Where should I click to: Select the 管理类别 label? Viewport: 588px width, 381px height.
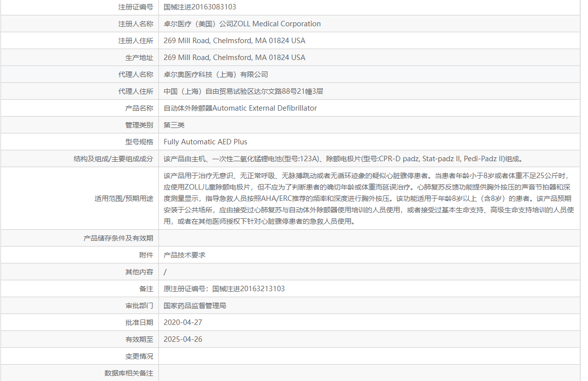point(139,125)
